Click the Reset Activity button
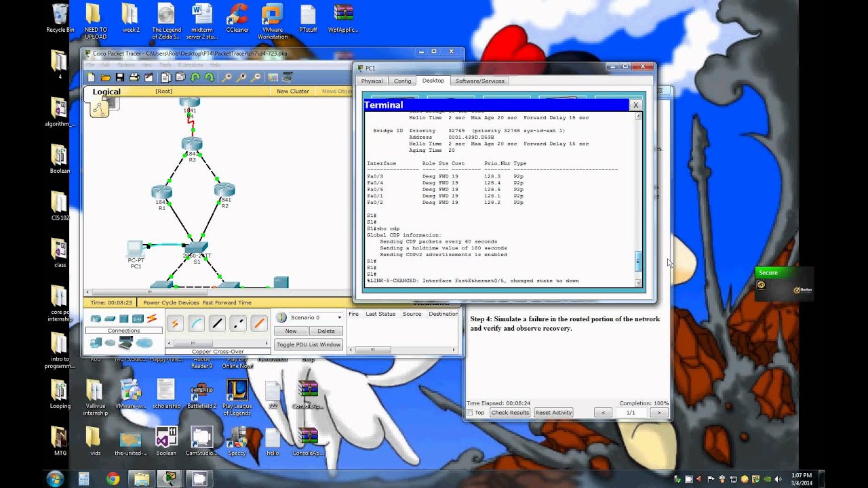Viewport: 868px width, 488px height. point(553,413)
